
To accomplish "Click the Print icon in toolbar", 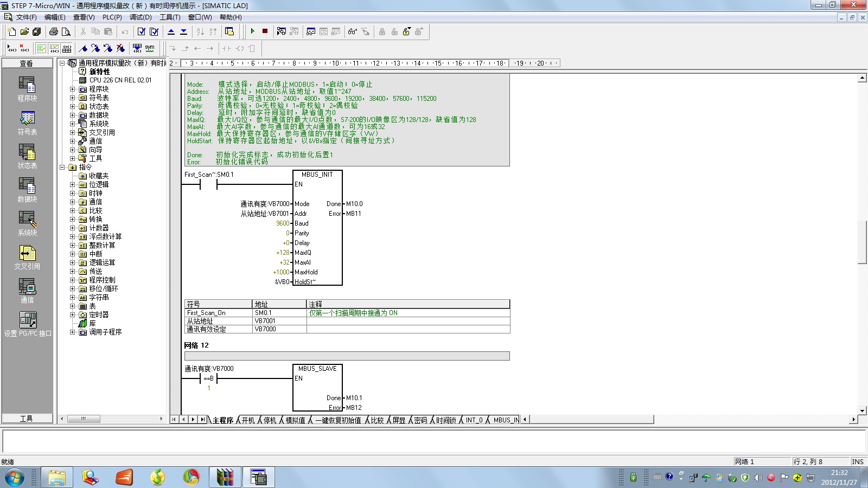I will coord(54,31).
